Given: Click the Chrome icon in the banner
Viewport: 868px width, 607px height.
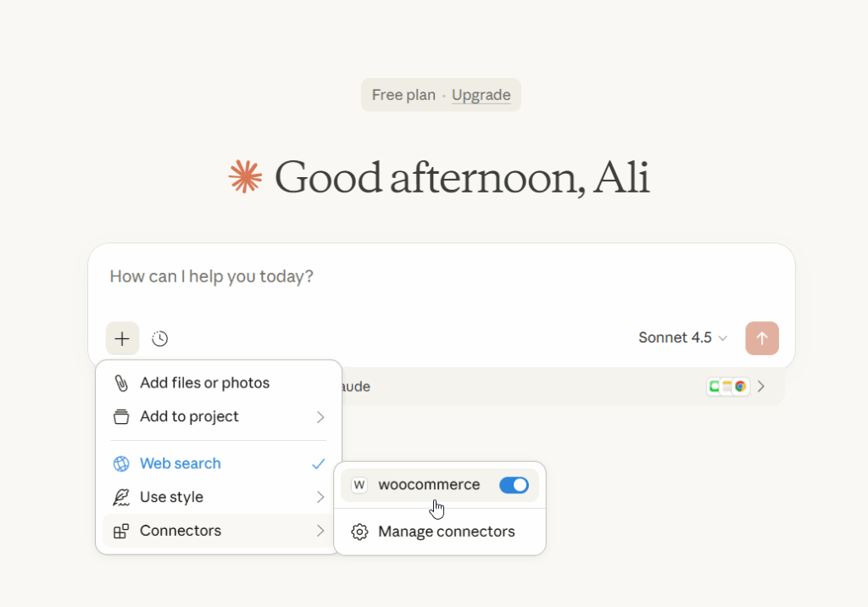Looking at the screenshot, I should 741,387.
